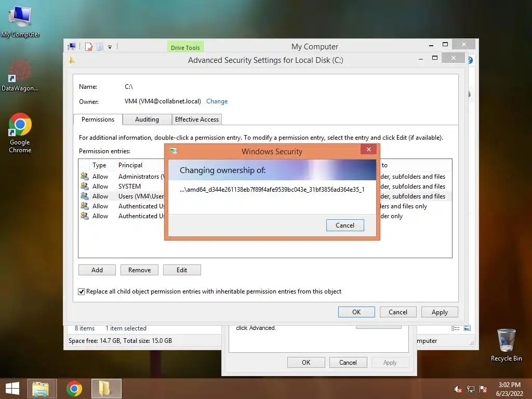Click Cancel in the background Properties dialog

tap(348, 362)
